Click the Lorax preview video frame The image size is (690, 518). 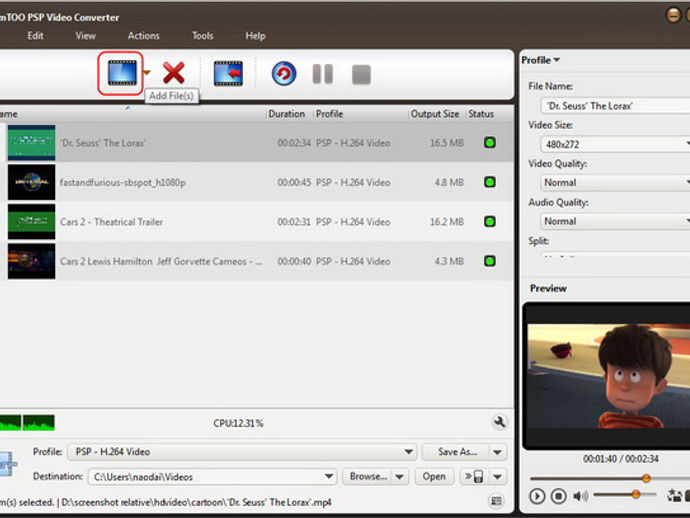pos(609,376)
